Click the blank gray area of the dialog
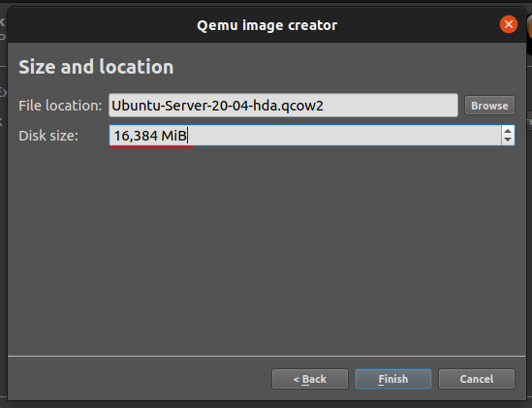This screenshot has height=408, width=532. click(x=266, y=251)
